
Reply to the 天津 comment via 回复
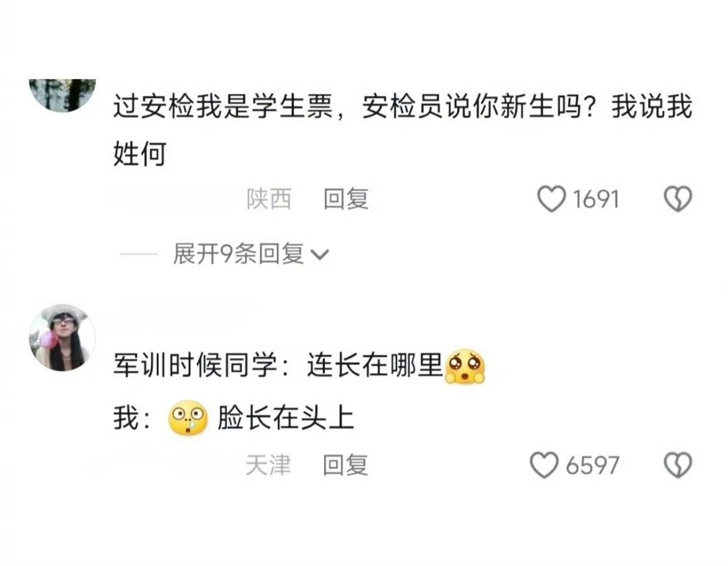[x=345, y=465]
